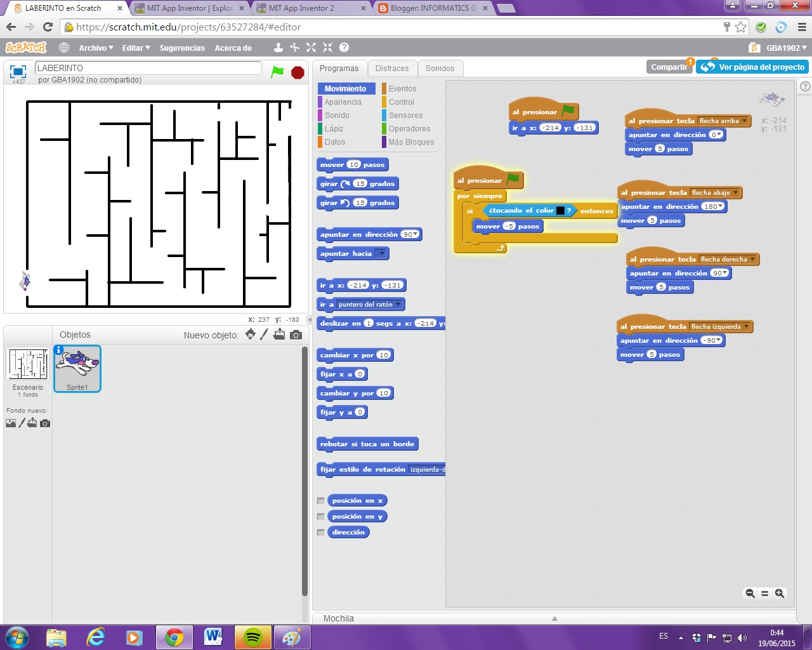Open Microsoft Word from the taskbar
Screen dimensions: 812x650
[x=214, y=637]
